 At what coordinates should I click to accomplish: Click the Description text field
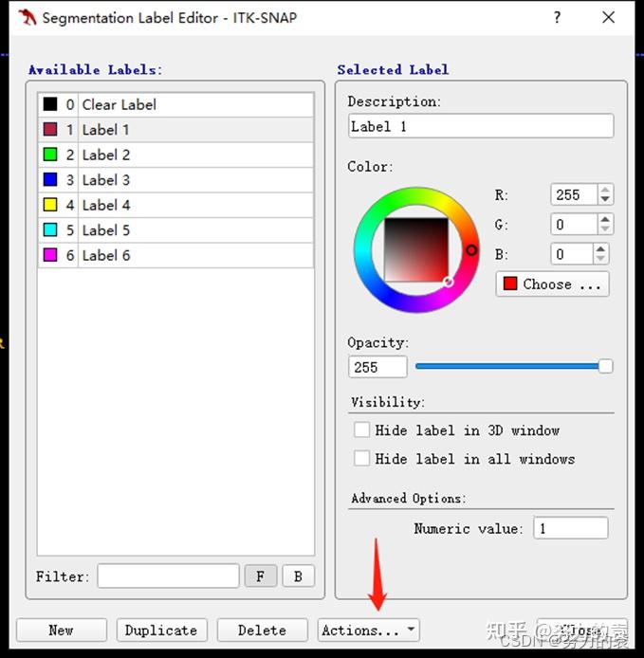coord(480,126)
